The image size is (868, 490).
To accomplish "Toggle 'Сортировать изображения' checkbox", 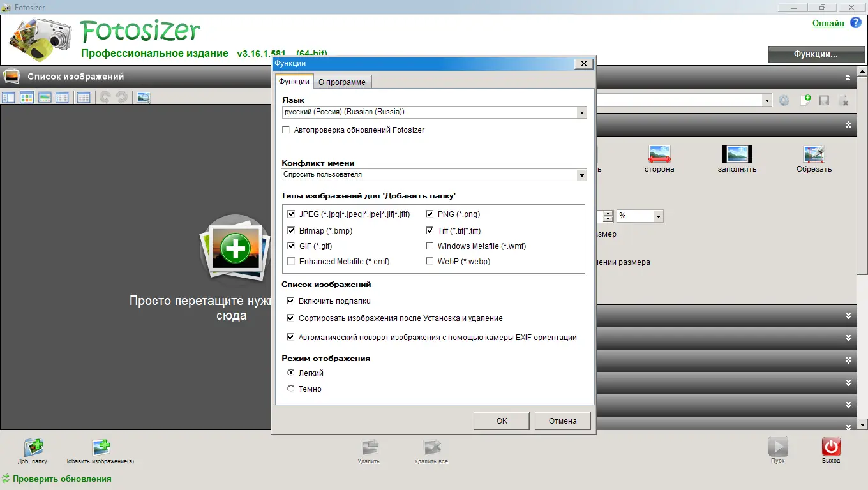I will point(291,318).
